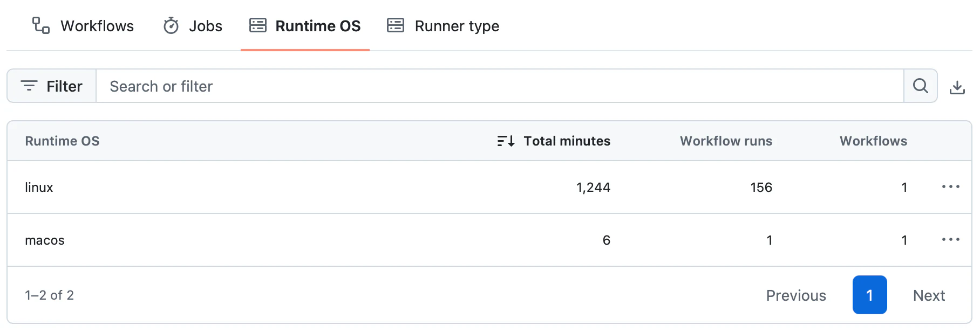
Task: Open the macos row options menu
Action: [x=951, y=239]
